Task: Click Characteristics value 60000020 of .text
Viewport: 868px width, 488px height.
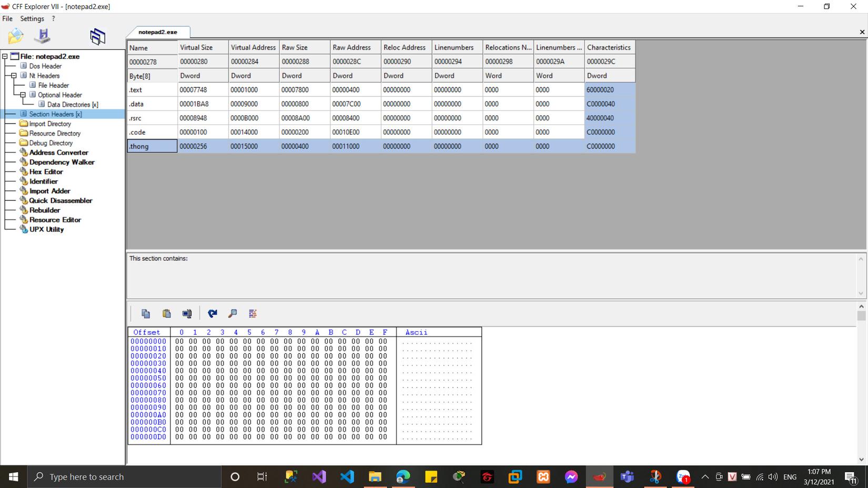Action: (x=610, y=90)
